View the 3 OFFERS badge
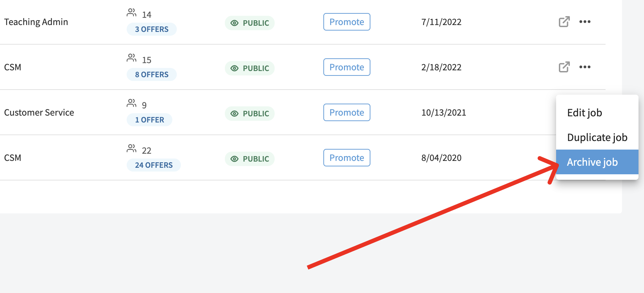The width and height of the screenshot is (644, 293). 152,29
